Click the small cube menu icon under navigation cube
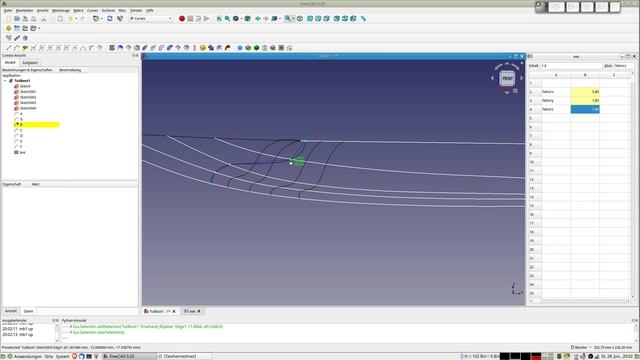Image resolution: width=640 pixels, height=360 pixels. (516, 91)
